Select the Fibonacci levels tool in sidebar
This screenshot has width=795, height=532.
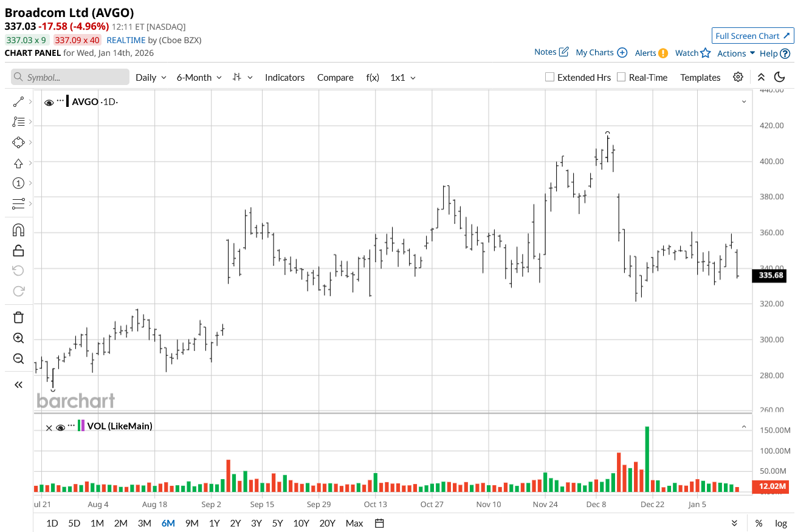[18, 122]
